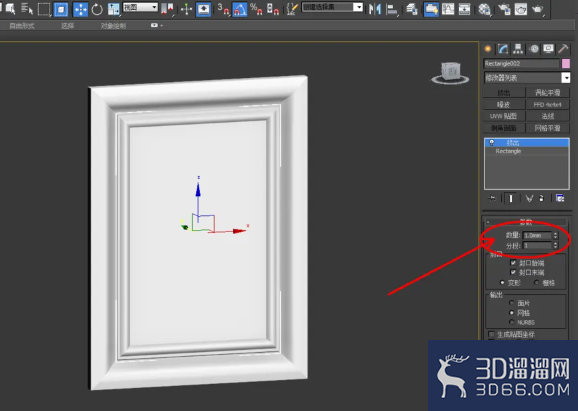Switch to the Motion command panel tab

[x=534, y=49]
